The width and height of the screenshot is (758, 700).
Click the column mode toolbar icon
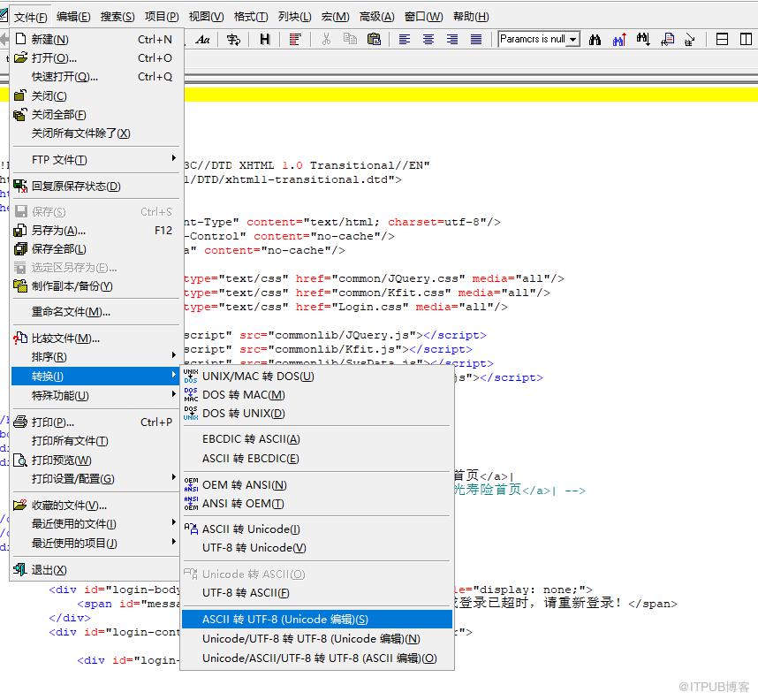click(x=295, y=39)
